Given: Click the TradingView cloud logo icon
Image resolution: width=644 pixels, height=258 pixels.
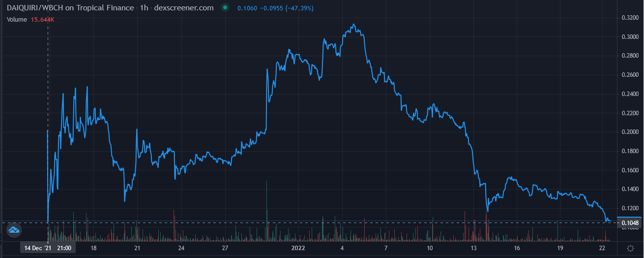Looking at the screenshot, I should [x=13, y=229].
